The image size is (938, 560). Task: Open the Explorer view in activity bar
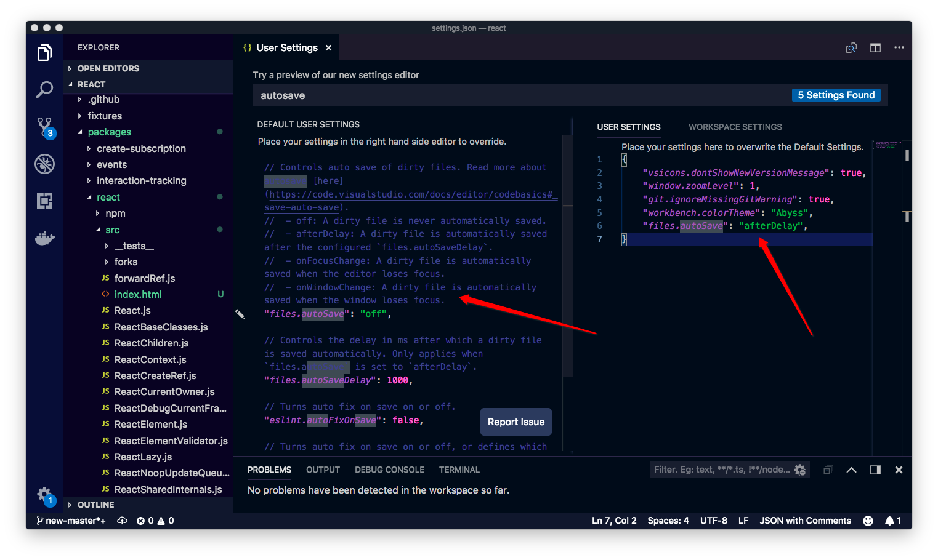click(x=44, y=53)
